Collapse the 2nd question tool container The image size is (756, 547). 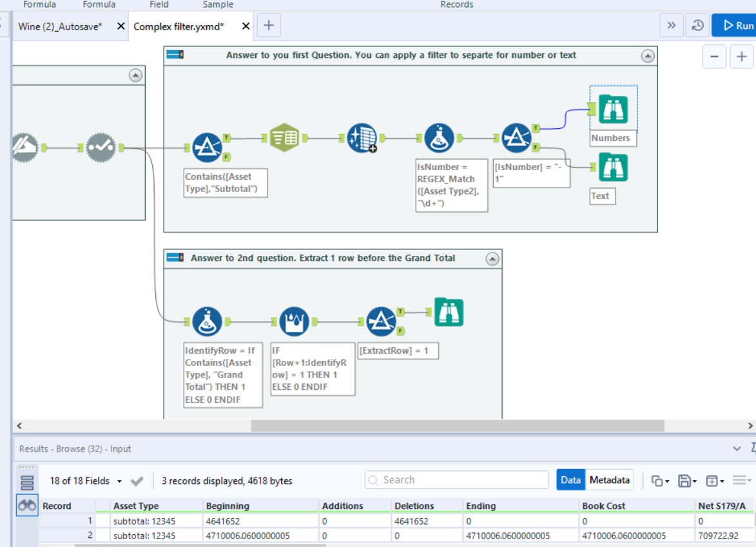(x=492, y=258)
